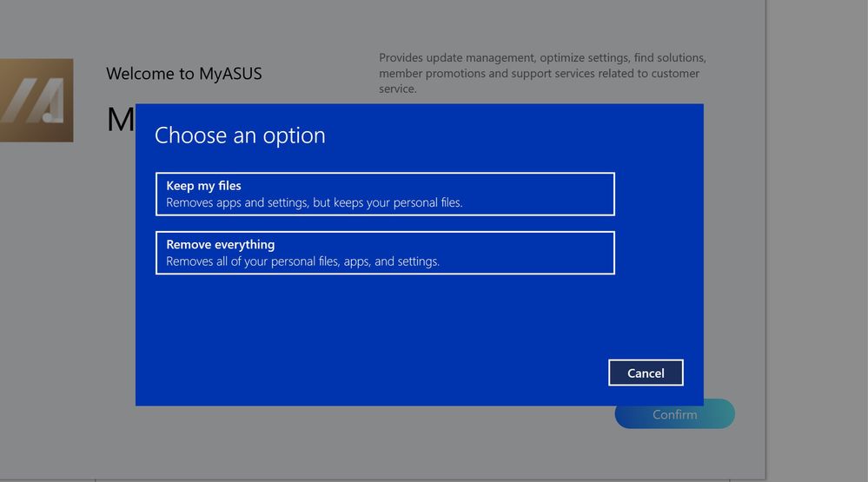Click the word 'service.' ending the description

398,89
